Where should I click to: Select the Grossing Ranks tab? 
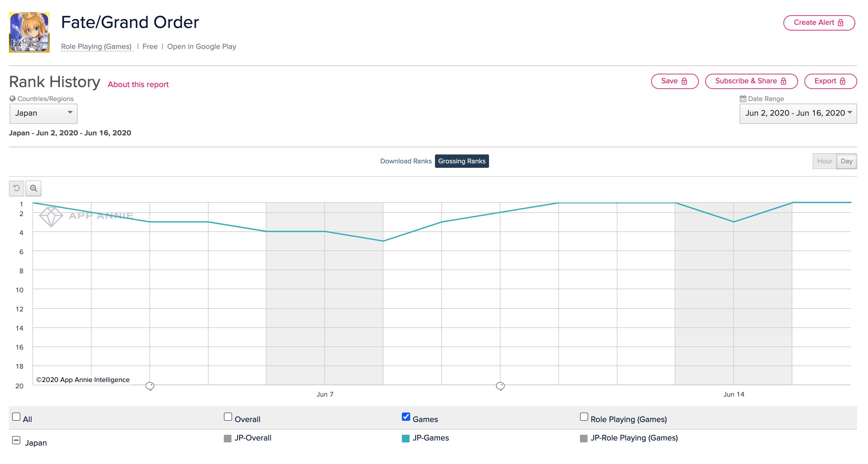462,161
